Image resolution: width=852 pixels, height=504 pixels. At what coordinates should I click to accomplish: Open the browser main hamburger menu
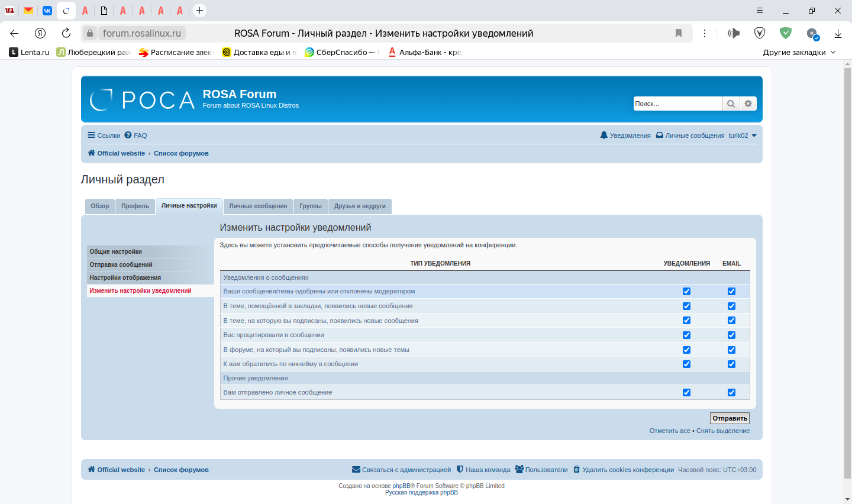(760, 11)
